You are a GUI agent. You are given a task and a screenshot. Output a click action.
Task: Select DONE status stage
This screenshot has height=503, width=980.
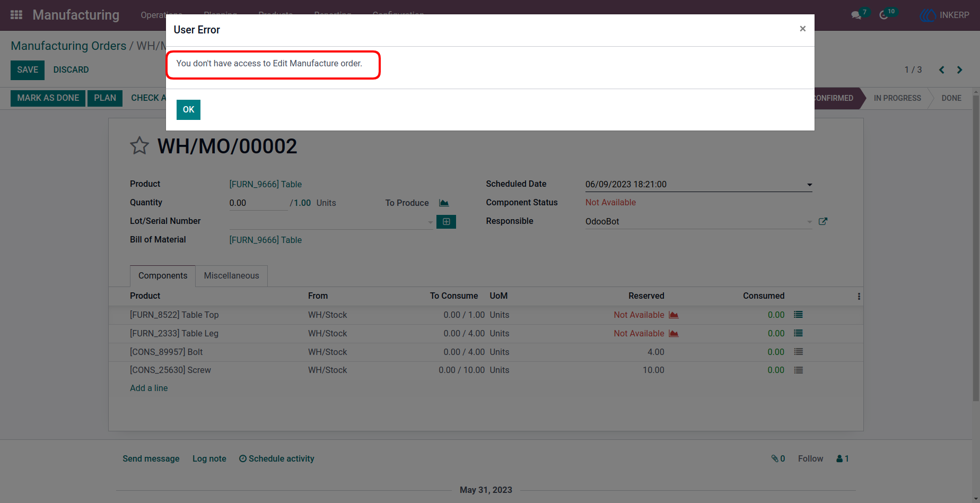[951, 98]
